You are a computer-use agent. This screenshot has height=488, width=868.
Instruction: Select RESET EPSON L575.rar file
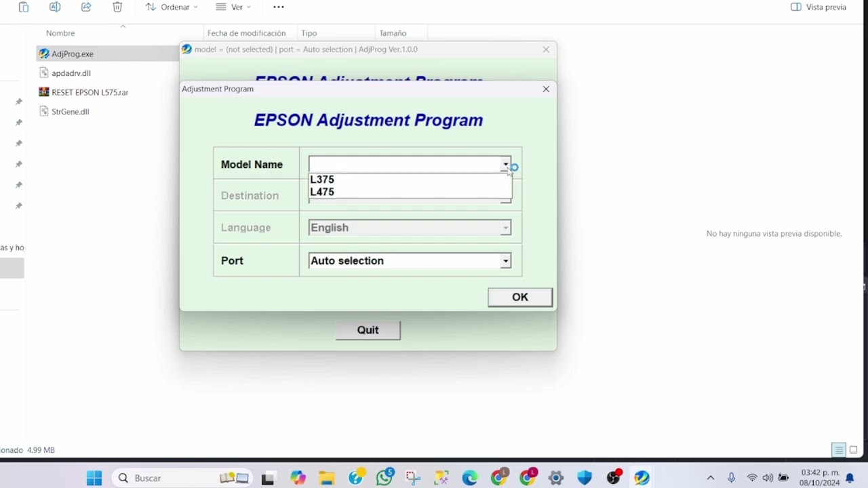(x=90, y=92)
